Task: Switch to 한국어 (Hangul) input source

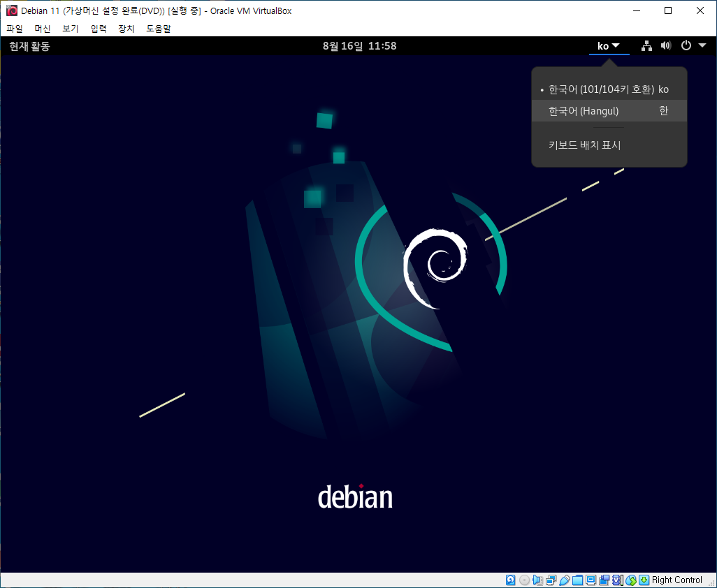Action: click(609, 111)
